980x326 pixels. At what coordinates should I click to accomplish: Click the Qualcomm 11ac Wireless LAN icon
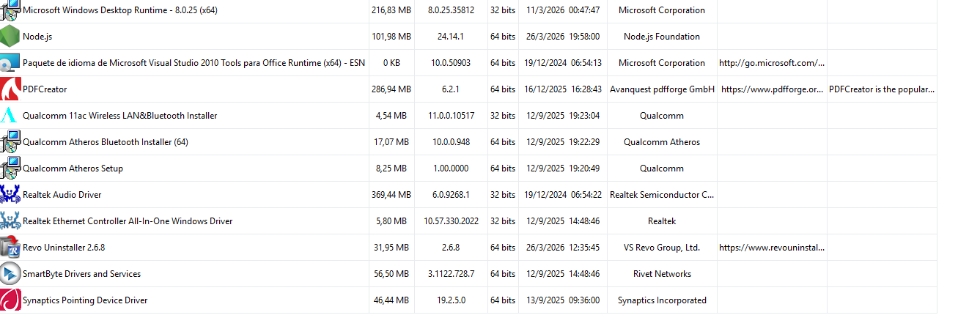click(10, 116)
